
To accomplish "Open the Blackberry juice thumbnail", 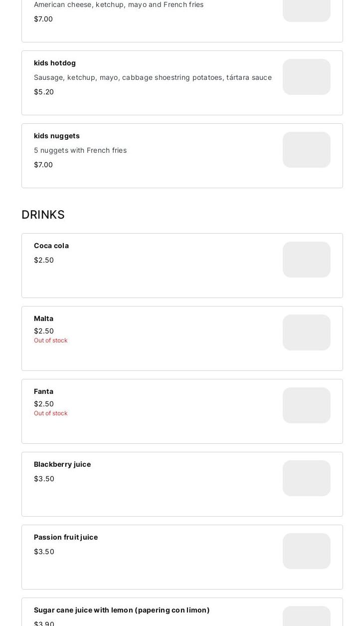I will pos(306,478).
